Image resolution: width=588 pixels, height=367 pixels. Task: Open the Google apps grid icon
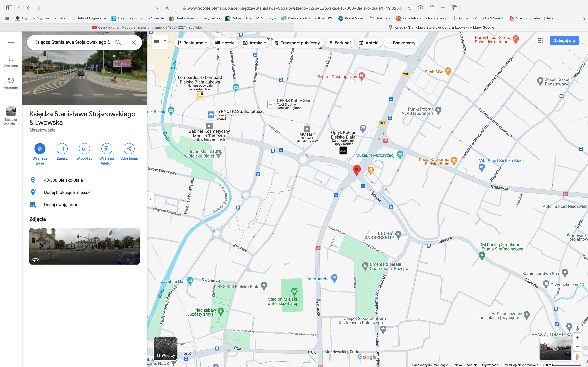[x=541, y=41]
